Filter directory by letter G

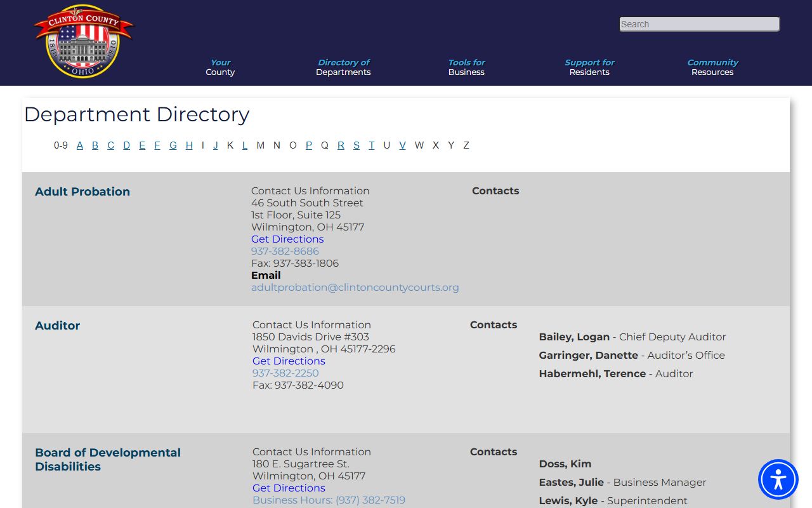(173, 145)
